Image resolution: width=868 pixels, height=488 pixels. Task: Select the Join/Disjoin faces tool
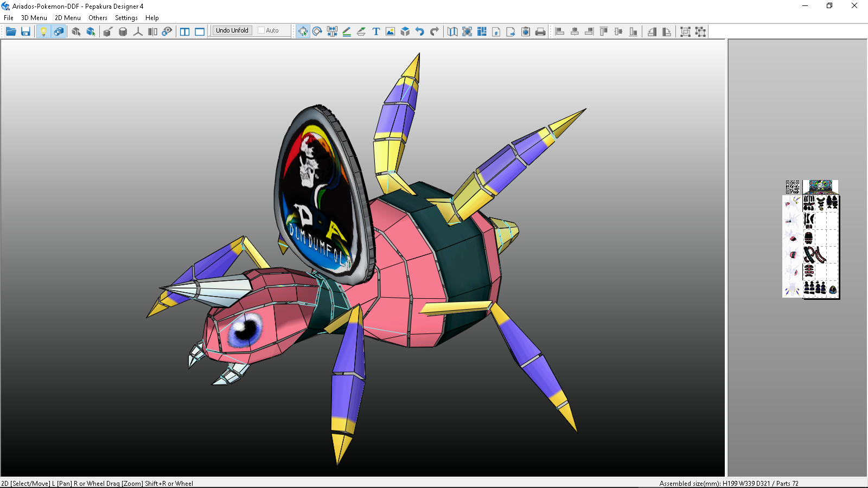coord(332,31)
